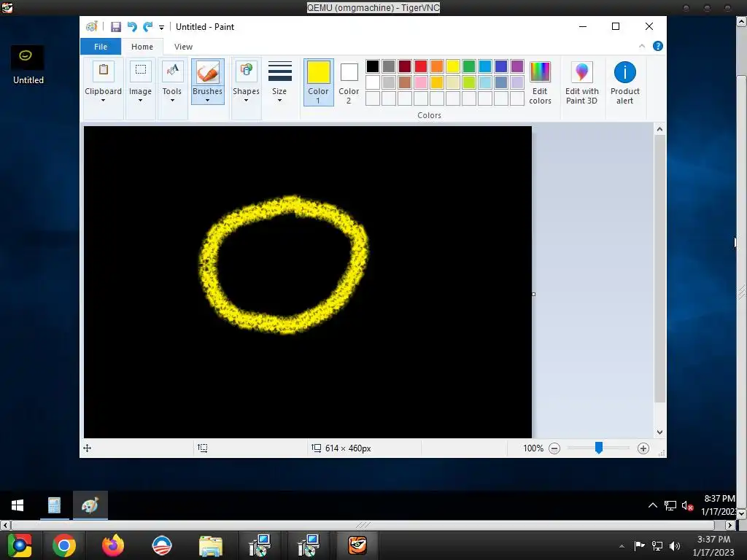Switch to the Home ribbon tab
Viewport: 747px width, 560px height.
[142, 47]
